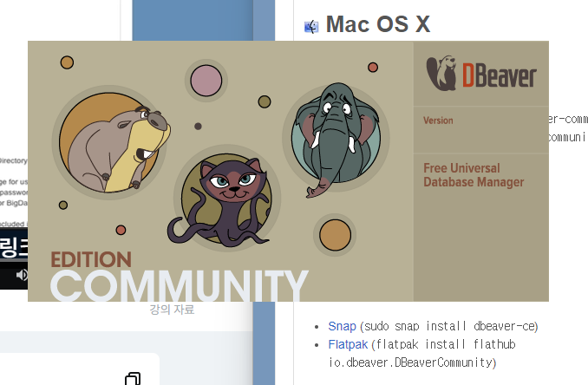
Task: Click the 'sudo snap install dbeaver-ce' text
Action: [449, 326]
